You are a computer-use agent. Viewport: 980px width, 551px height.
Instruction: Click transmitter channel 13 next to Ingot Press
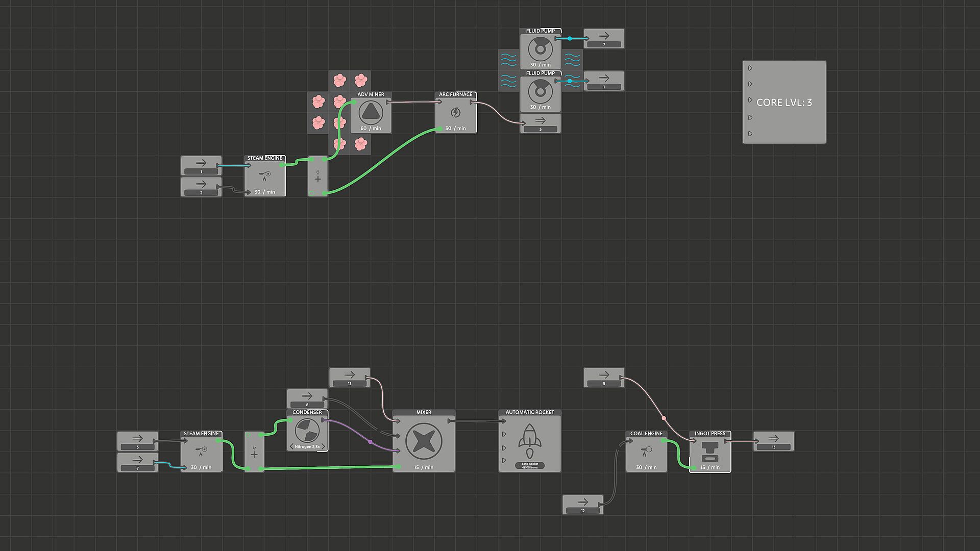click(x=773, y=447)
